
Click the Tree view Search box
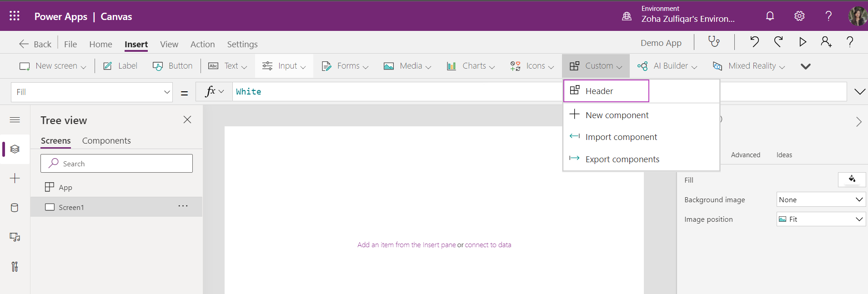click(x=116, y=164)
